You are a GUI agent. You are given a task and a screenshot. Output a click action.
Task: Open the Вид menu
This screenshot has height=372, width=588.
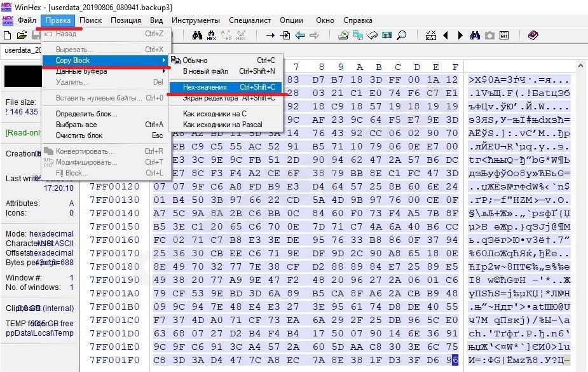click(156, 20)
